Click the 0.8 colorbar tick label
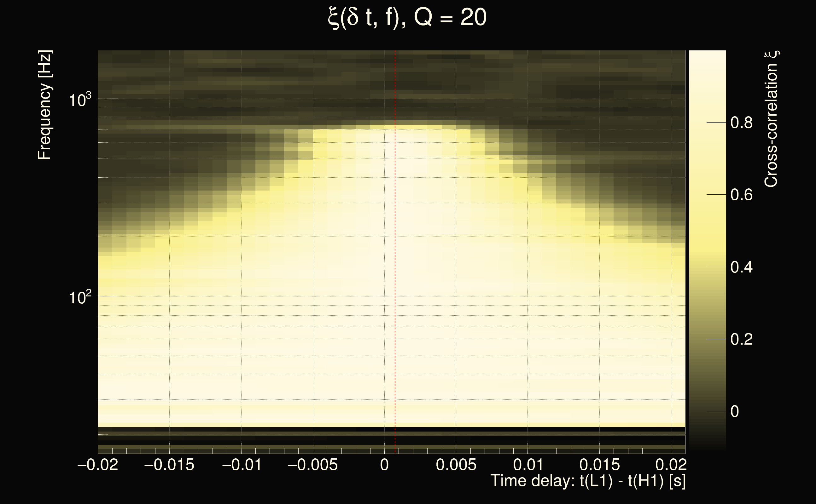Screen dimensions: 816x504 click(x=741, y=123)
